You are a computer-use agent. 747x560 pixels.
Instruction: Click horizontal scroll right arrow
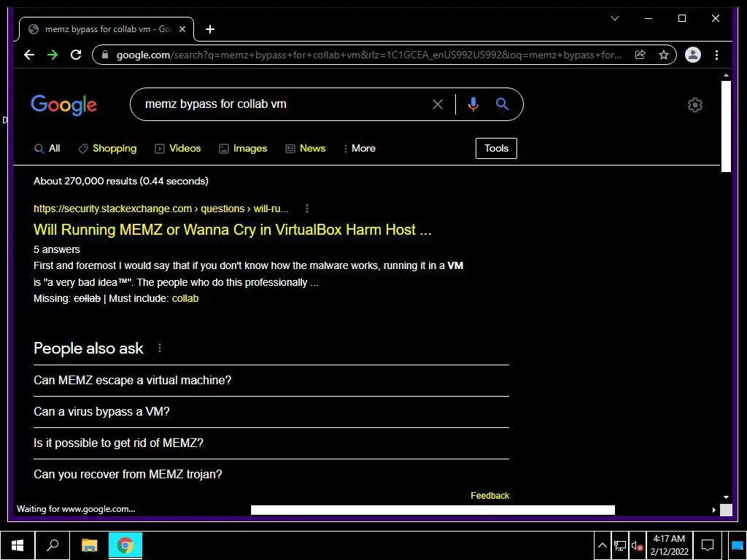(x=713, y=510)
